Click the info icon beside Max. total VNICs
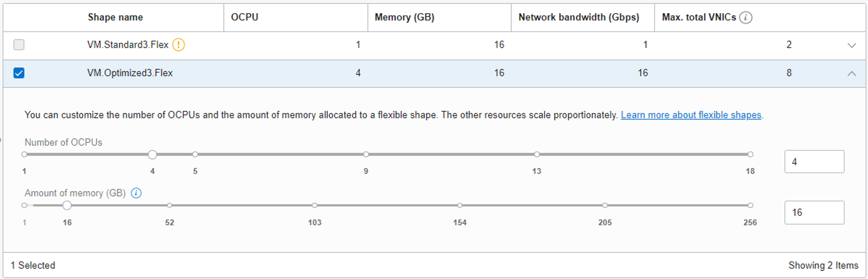Image resolution: width=868 pixels, height=279 pixels. point(745,18)
